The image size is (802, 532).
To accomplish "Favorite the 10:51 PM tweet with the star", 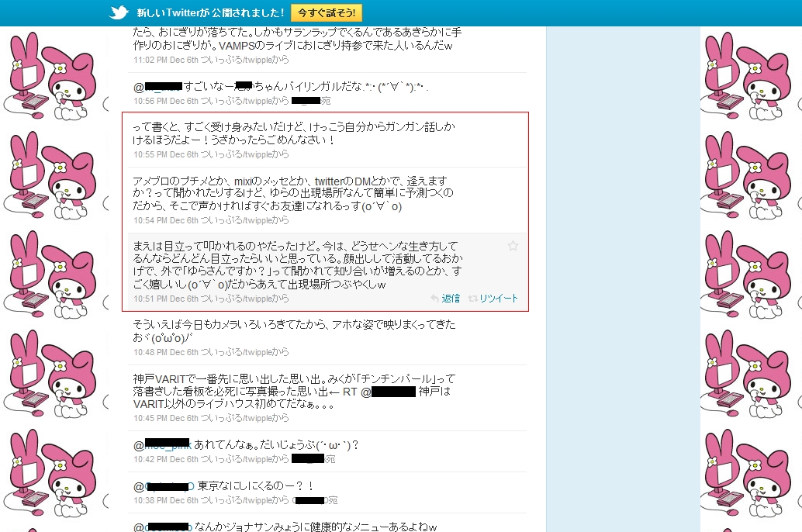I will coord(513,246).
